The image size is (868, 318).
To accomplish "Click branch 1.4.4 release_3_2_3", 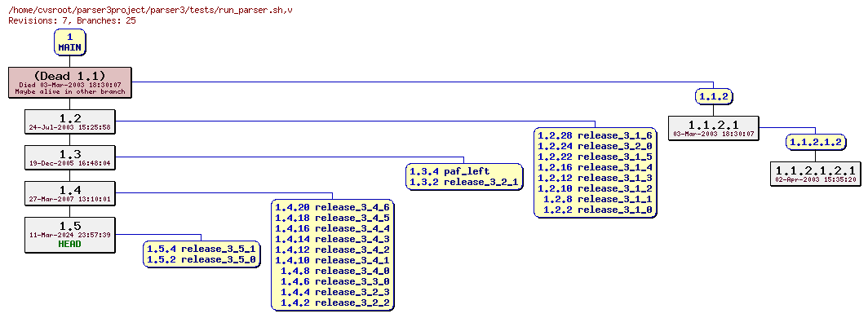I will [x=335, y=292].
